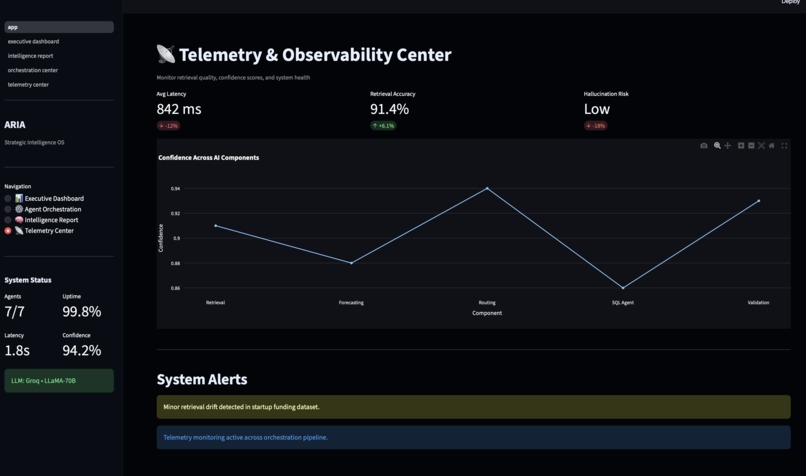The image size is (806, 476).
Task: Click the Strategic Intelligence OS caption
Action: click(x=34, y=142)
